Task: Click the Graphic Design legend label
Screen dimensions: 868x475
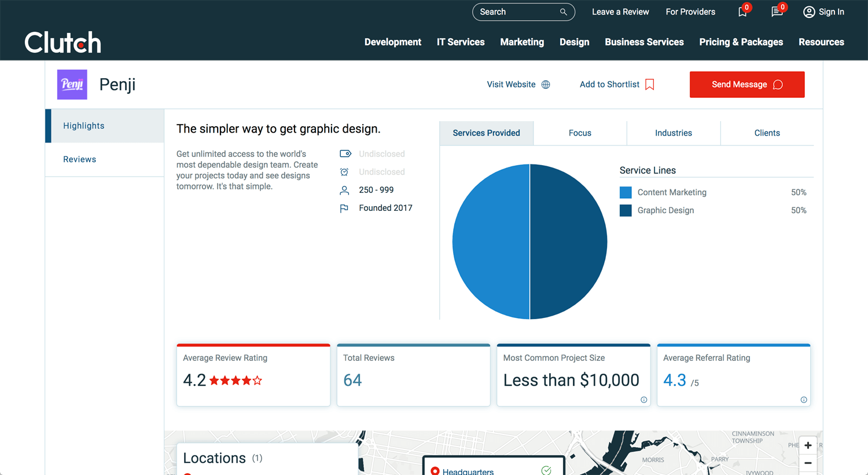Action: (x=665, y=210)
